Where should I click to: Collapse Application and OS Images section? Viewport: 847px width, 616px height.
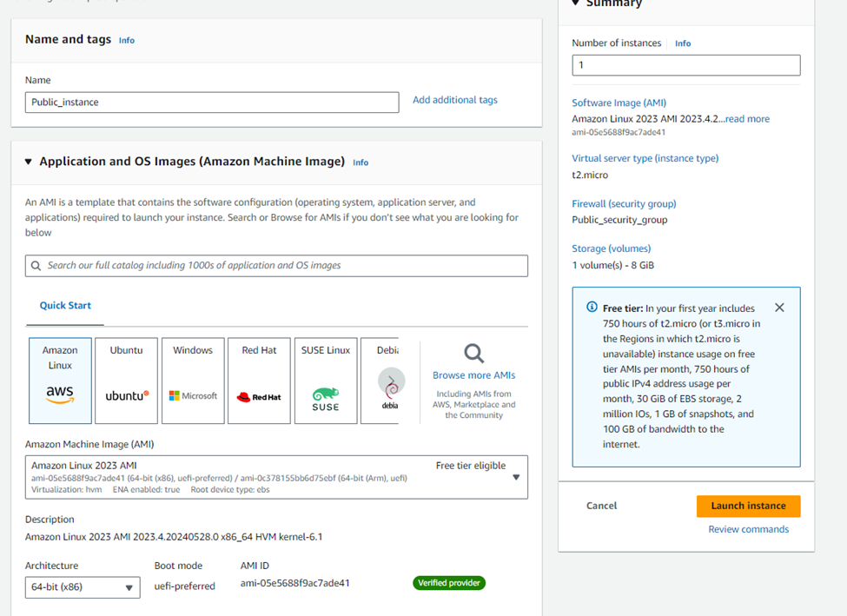click(x=29, y=162)
